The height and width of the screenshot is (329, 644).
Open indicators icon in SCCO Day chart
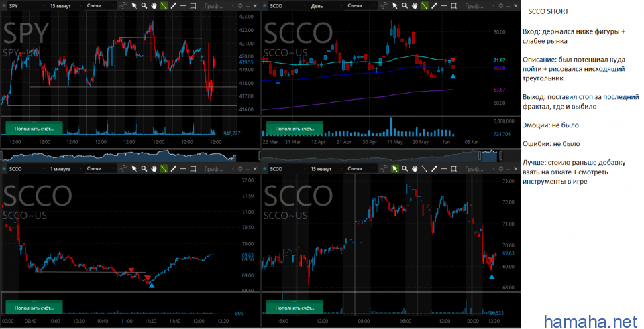[x=384, y=6]
